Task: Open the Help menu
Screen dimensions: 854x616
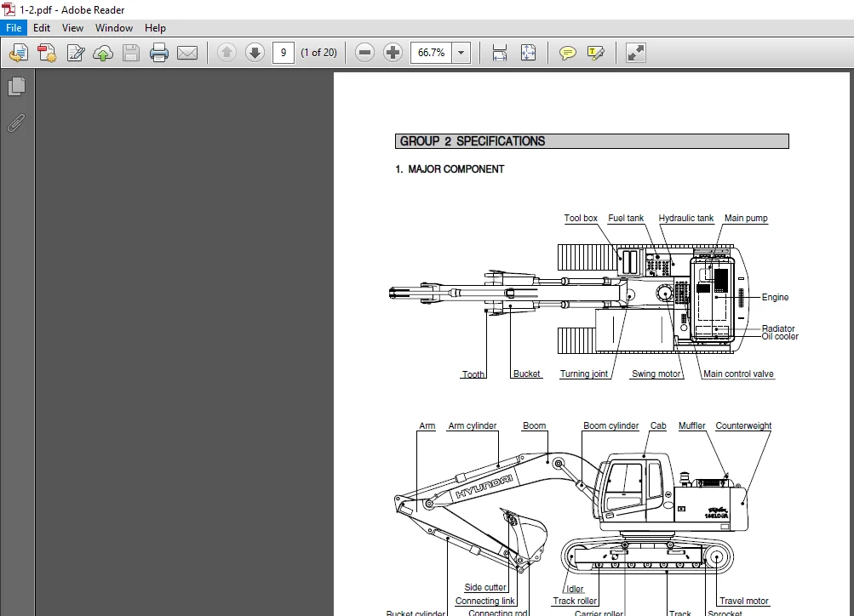Action: [x=155, y=28]
